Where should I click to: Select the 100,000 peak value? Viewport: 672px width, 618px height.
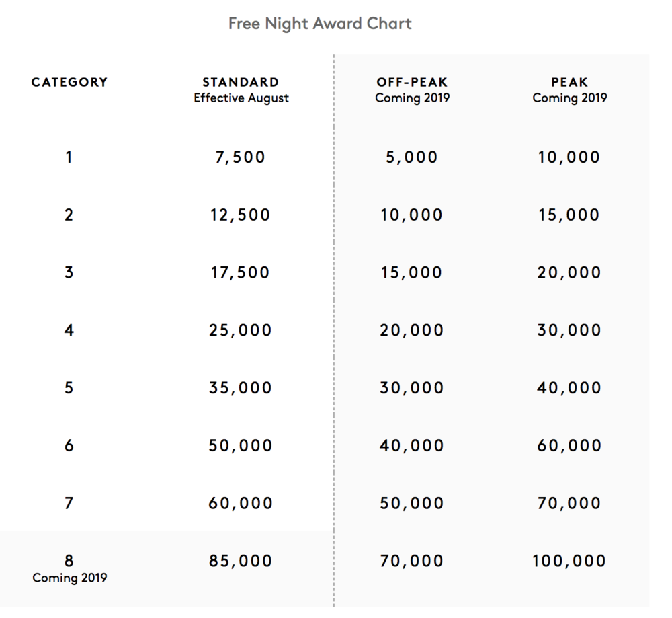point(569,561)
